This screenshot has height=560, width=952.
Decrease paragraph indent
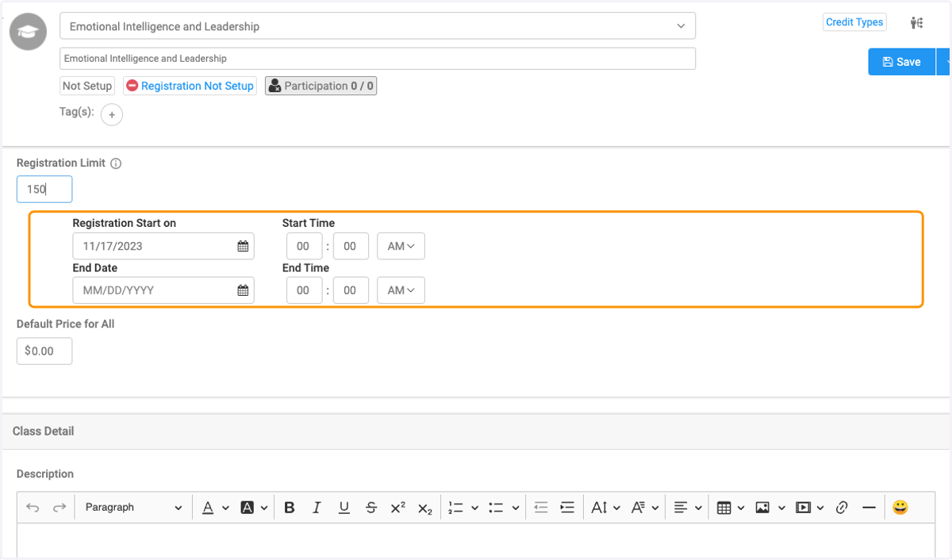click(x=541, y=508)
